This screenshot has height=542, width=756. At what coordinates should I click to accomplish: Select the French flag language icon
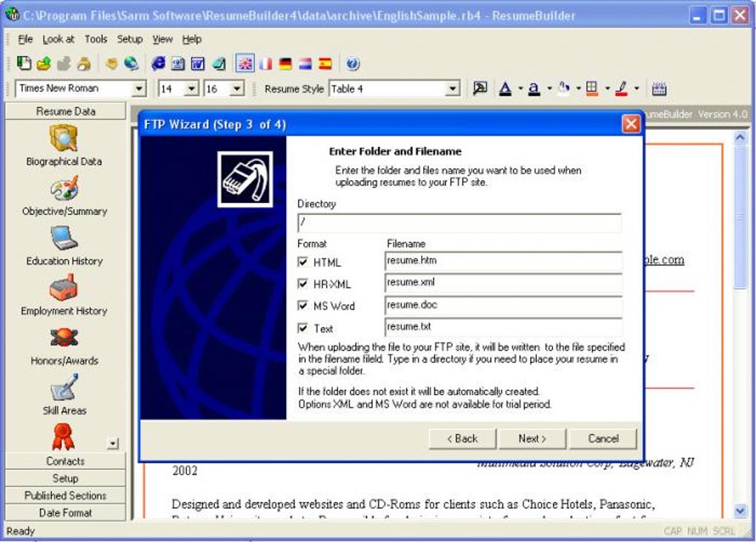pos(265,64)
